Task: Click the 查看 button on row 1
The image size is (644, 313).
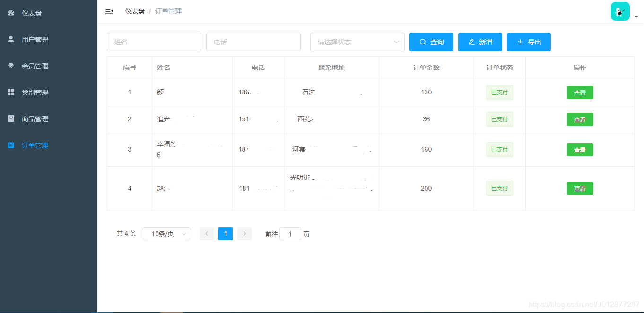Action: 580,93
